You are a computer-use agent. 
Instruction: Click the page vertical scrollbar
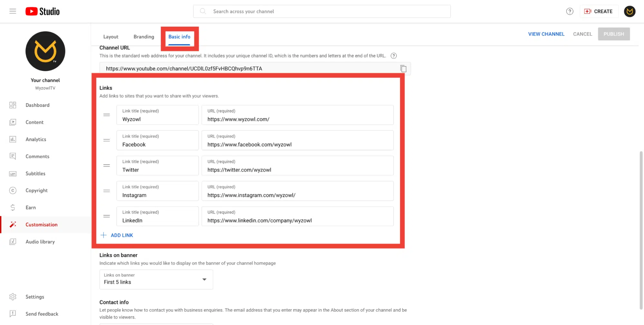click(641, 230)
